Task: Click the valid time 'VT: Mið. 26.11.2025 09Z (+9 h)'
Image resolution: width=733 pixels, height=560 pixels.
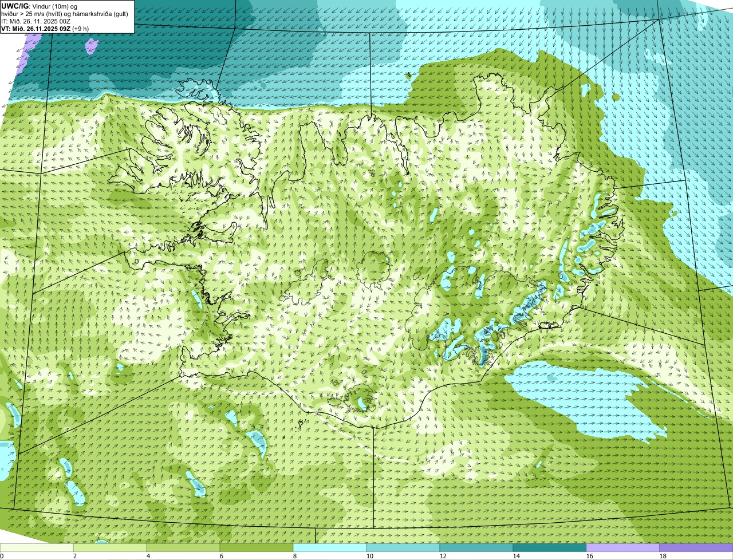Action: click(45, 28)
